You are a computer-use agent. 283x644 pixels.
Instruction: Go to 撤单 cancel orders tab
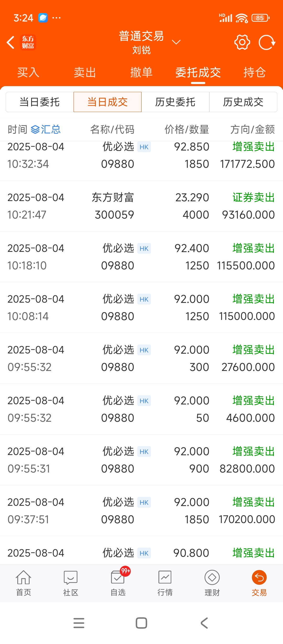point(141,72)
